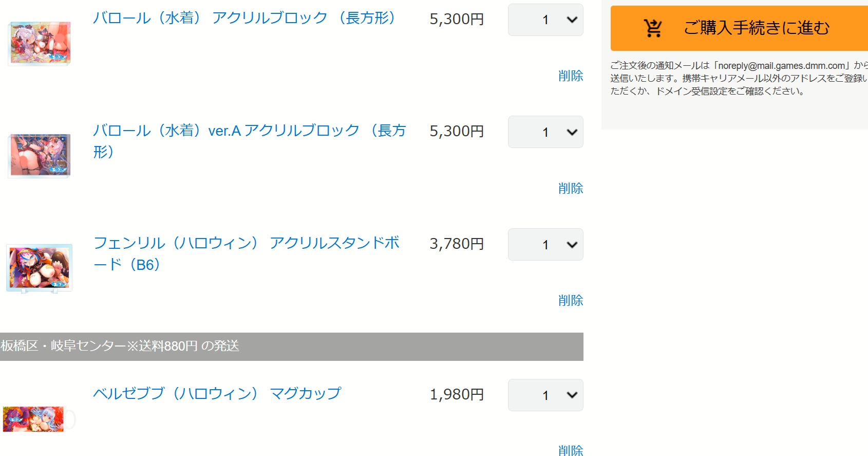Open ベルゼブブ（ハロウィン）マグカップ product link
Screen dimensions: 868x456
217,394
